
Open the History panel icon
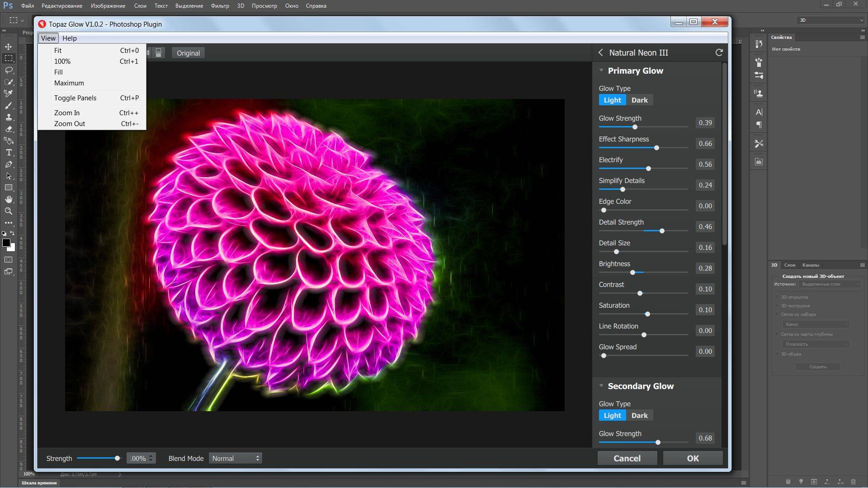tap(759, 44)
